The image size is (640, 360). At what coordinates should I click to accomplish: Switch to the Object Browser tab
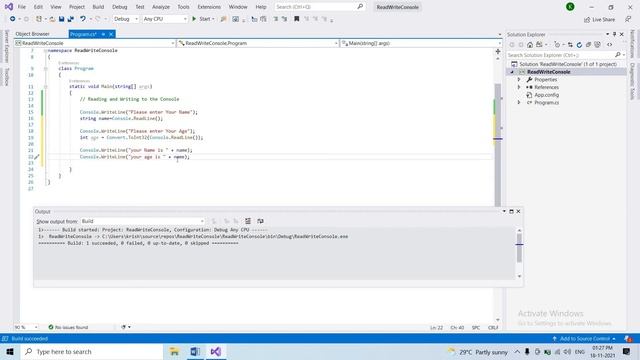tap(32, 34)
